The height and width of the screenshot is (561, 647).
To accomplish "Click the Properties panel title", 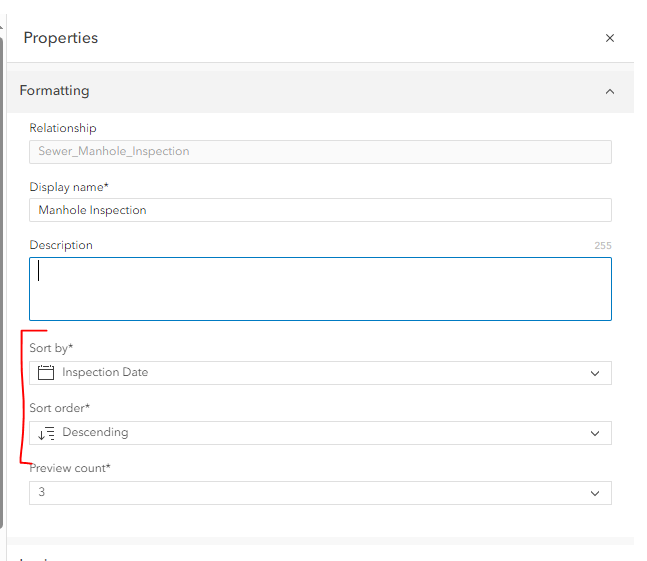I will 61,38.
